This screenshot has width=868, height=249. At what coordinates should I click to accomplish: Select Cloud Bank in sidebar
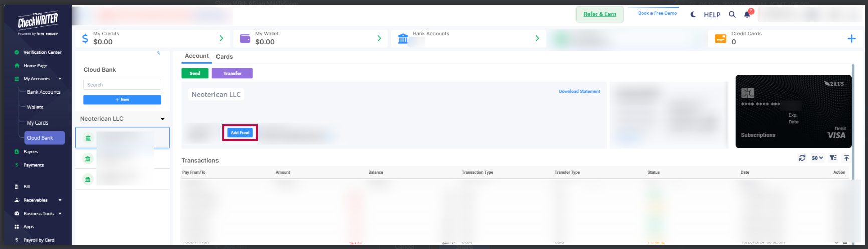pyautogui.click(x=44, y=138)
